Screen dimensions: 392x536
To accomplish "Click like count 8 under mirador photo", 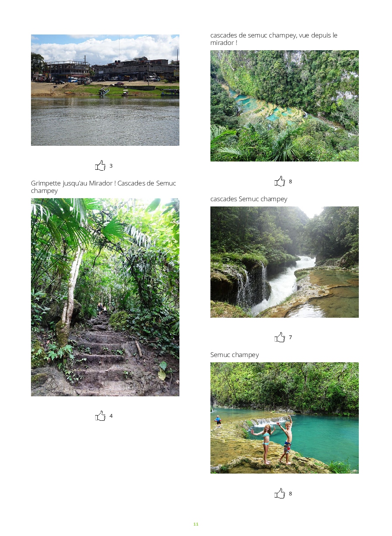I will [290, 182].
